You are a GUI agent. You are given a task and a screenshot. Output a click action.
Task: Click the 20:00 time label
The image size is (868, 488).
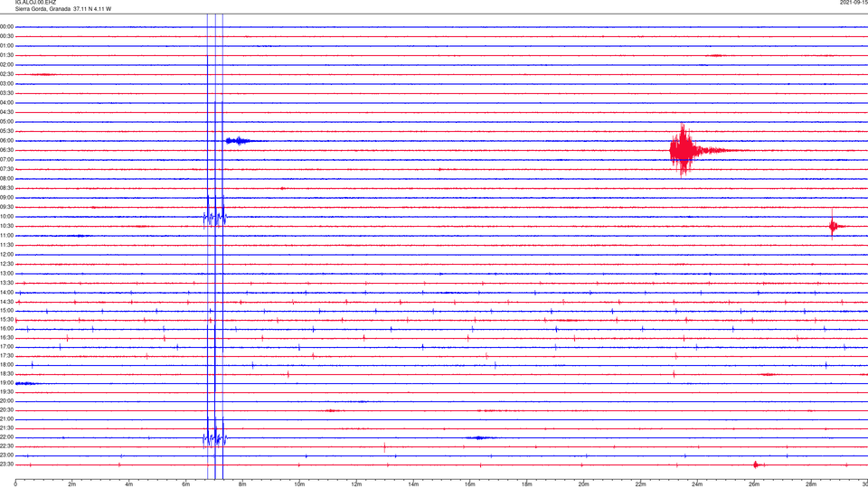click(6, 400)
